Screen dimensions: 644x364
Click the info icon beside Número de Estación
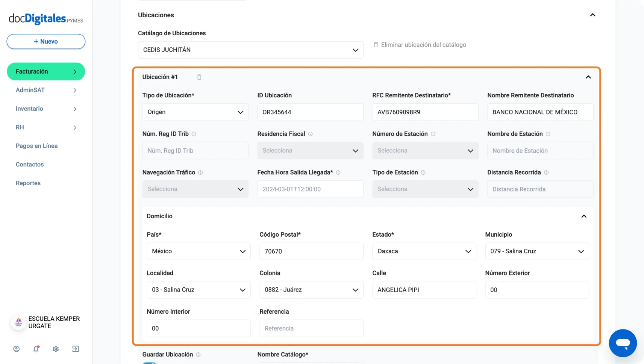(x=433, y=134)
